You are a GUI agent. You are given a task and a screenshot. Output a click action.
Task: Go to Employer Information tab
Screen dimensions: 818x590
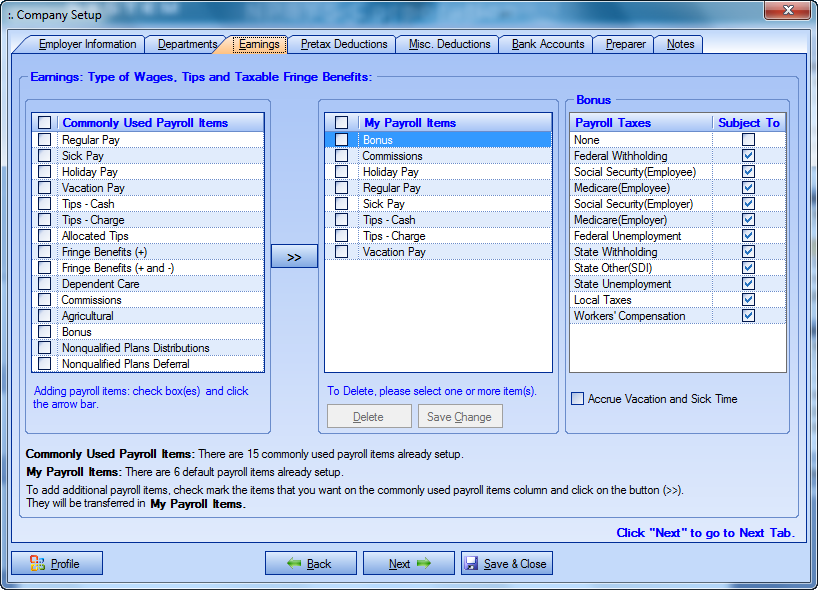click(87, 44)
